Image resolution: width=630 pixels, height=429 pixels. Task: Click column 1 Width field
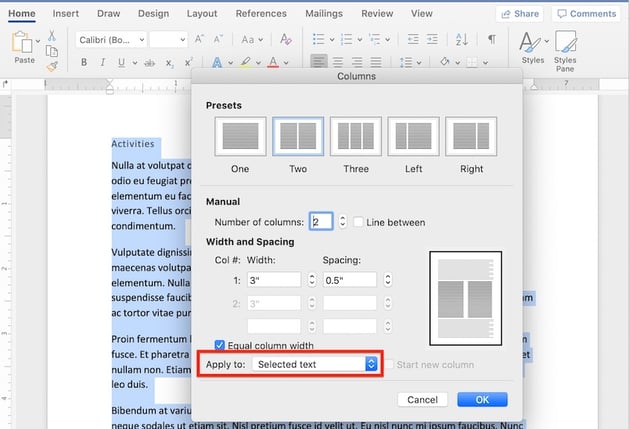click(x=274, y=280)
